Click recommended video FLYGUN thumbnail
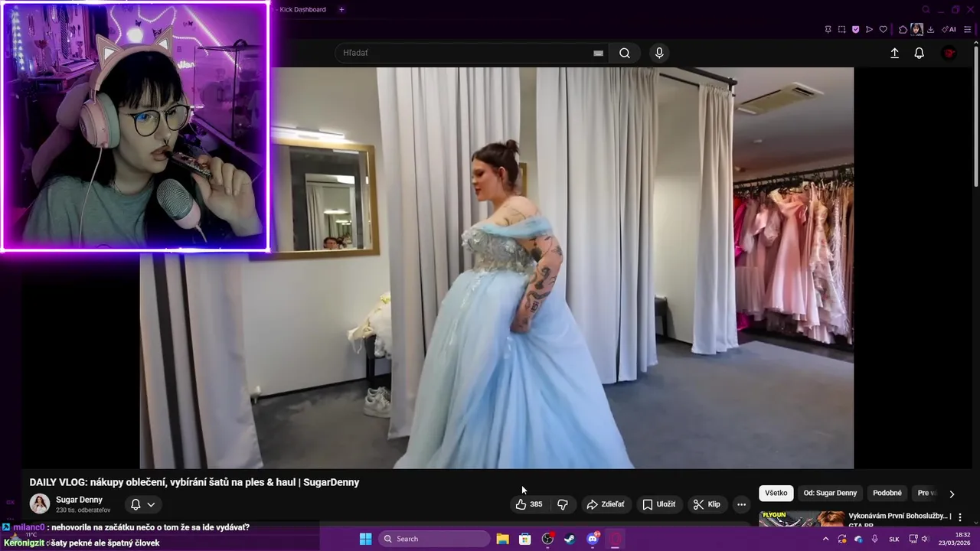Viewport: 980px width, 551px height. (802, 519)
